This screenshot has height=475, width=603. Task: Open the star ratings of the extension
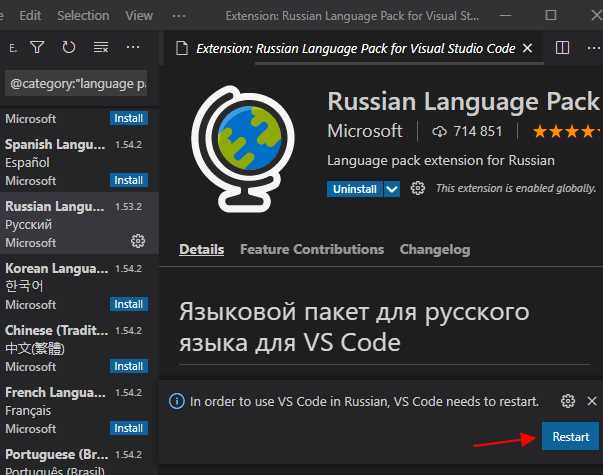click(566, 132)
